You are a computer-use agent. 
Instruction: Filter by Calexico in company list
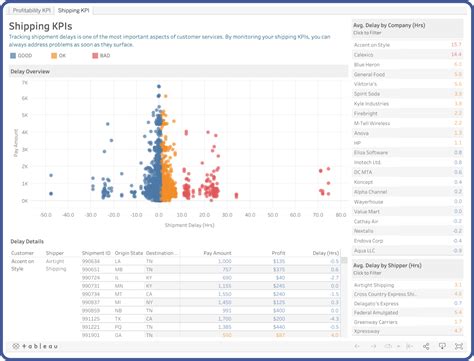[408, 55]
